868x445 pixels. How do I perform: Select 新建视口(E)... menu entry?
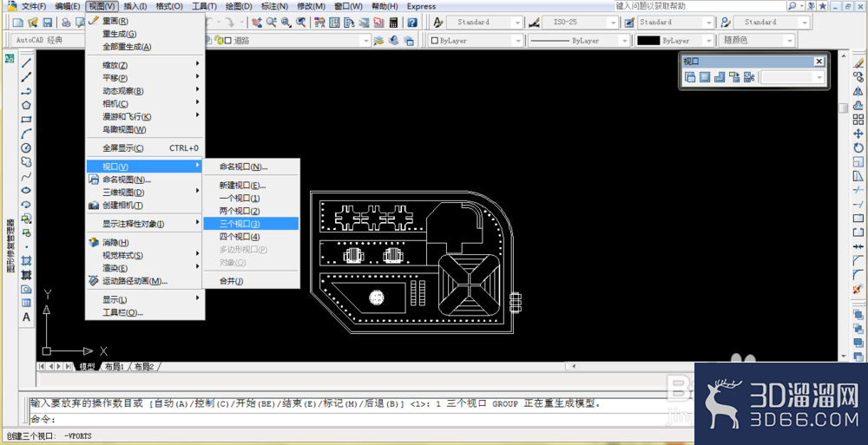[252, 186]
